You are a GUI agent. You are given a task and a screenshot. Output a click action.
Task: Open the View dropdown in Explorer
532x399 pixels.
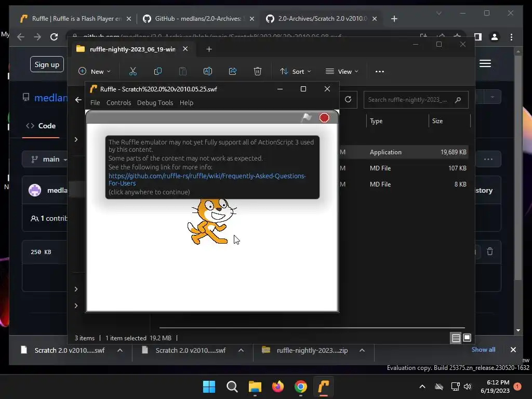click(x=342, y=71)
